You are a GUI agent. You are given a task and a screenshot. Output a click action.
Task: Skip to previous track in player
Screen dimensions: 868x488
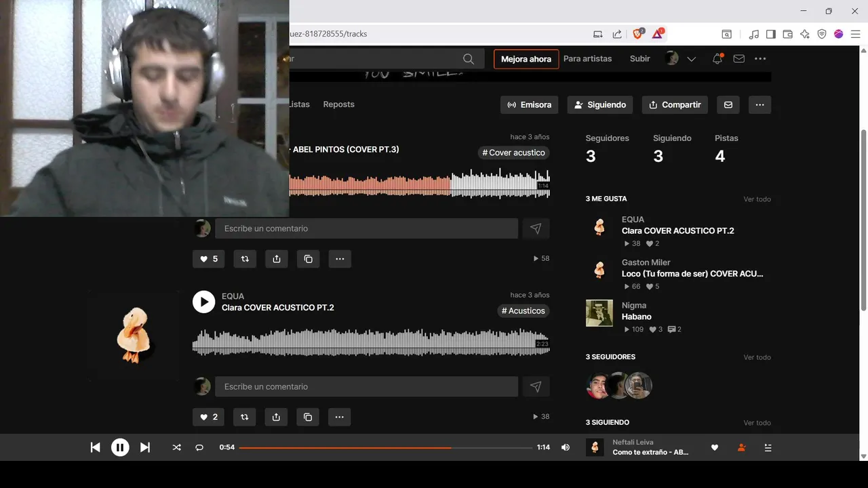pyautogui.click(x=96, y=447)
